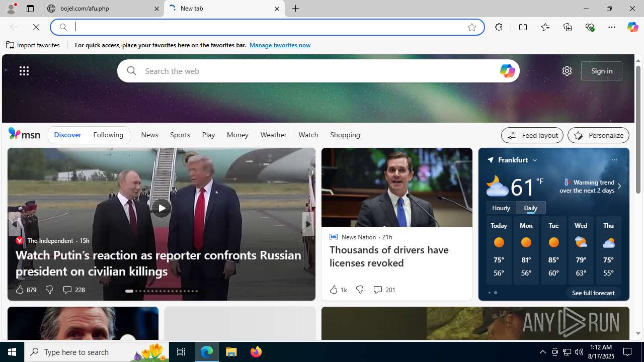Open File Explorer from taskbar
644x362 pixels.
point(231,352)
